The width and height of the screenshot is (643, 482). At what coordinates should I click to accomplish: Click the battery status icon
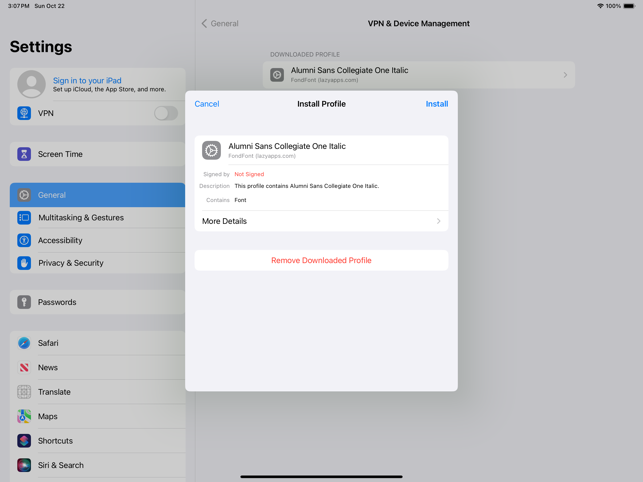point(629,6)
